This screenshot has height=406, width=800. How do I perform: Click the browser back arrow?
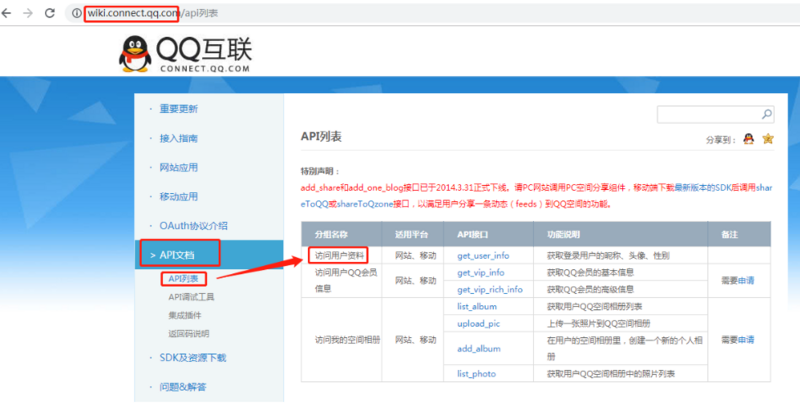pyautogui.click(x=6, y=14)
